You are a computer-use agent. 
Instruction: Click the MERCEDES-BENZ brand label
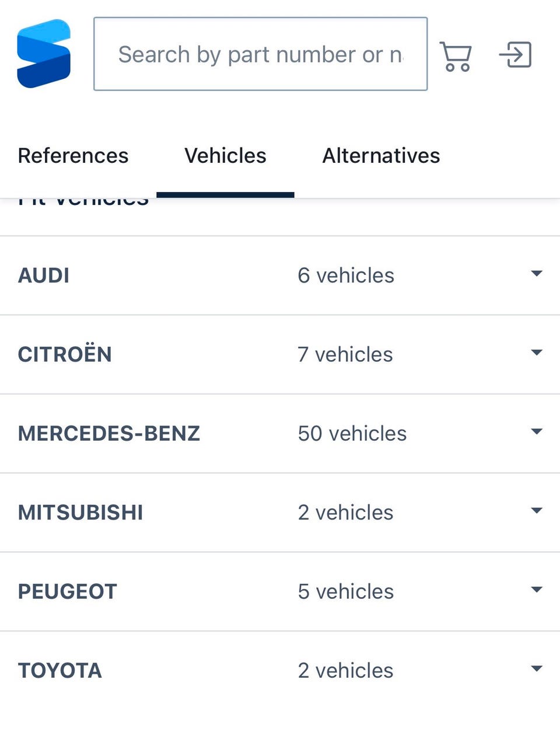pyautogui.click(x=109, y=434)
